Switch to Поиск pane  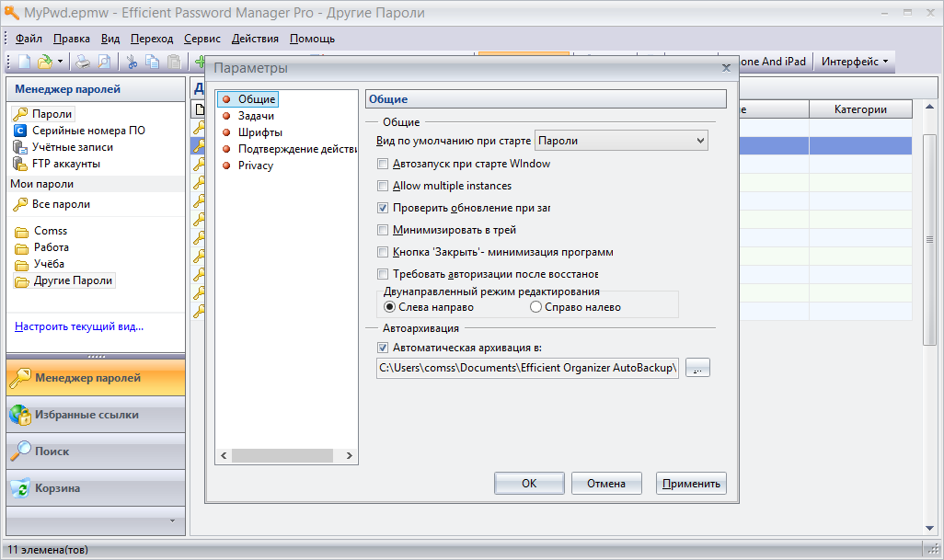click(x=96, y=451)
